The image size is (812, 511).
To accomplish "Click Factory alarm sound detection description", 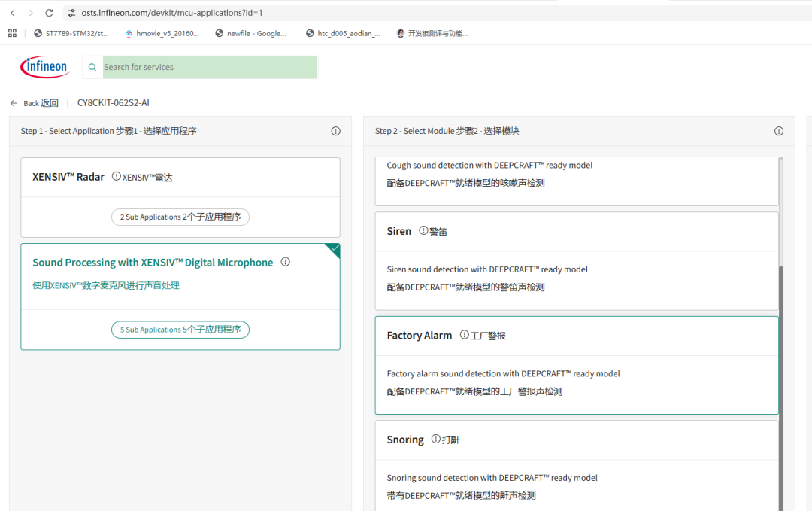I will (x=503, y=374).
